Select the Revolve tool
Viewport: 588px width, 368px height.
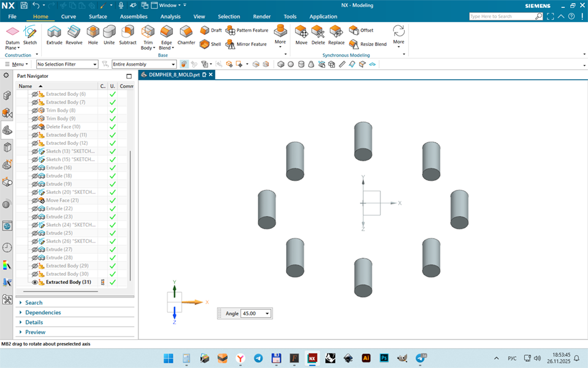pyautogui.click(x=74, y=35)
